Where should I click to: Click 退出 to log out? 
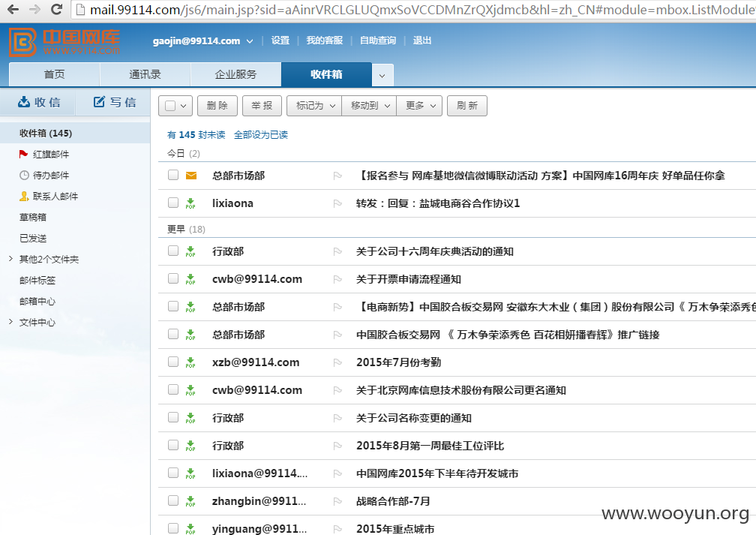[x=421, y=41]
